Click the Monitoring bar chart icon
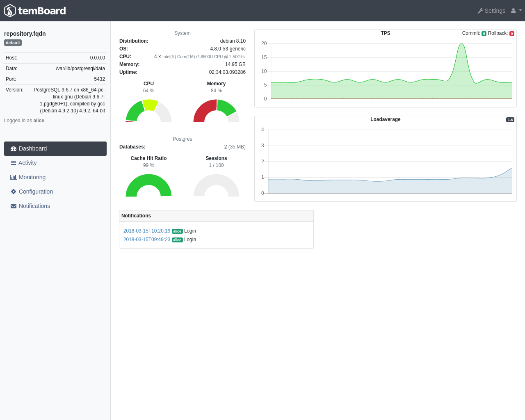The image size is (525, 420). [13, 177]
